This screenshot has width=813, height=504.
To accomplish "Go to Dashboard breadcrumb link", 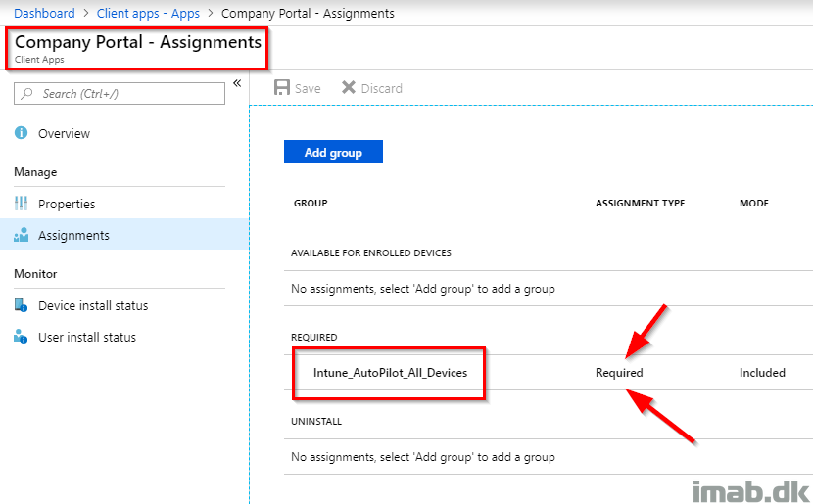I will coord(44,13).
